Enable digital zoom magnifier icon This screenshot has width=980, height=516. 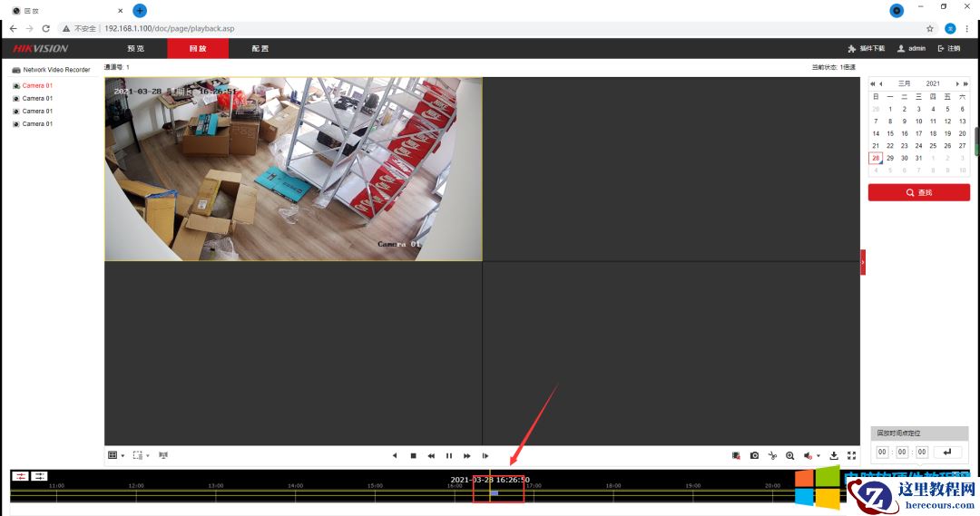(790, 455)
